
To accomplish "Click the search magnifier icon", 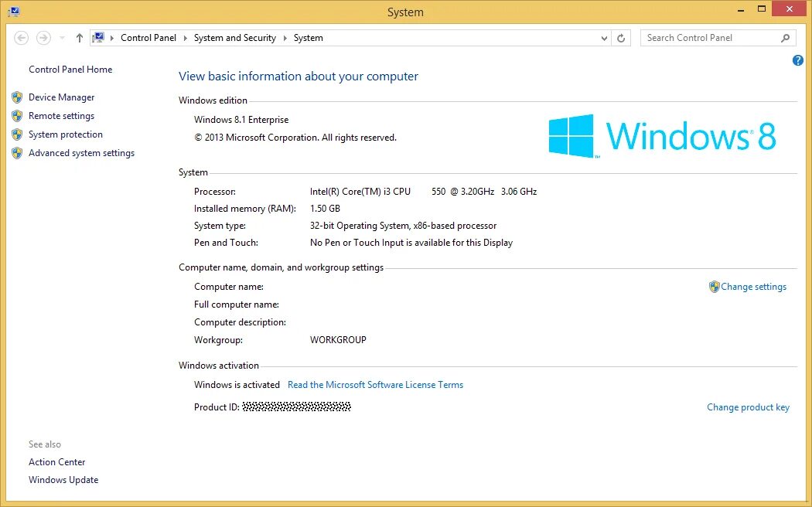I will (785, 38).
